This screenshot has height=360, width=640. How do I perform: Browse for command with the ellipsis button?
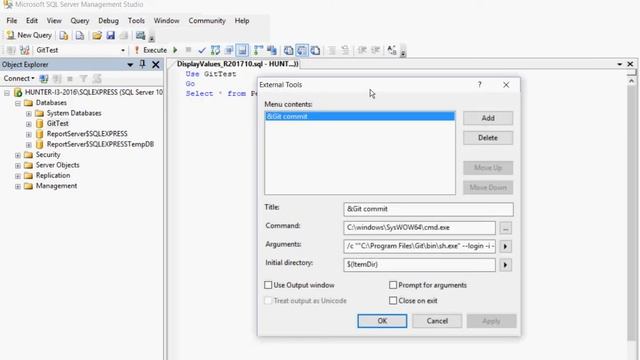(x=505, y=228)
